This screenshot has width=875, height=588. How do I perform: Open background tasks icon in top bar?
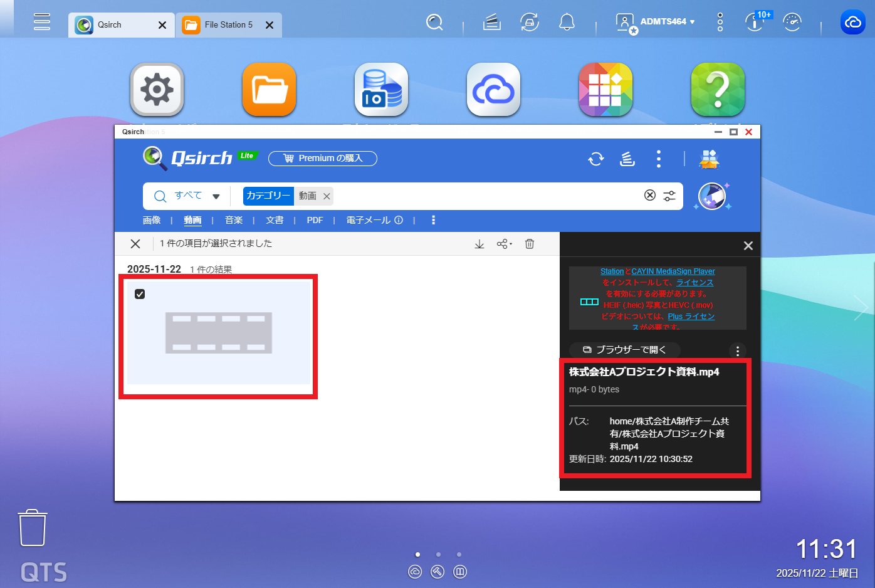coord(492,23)
